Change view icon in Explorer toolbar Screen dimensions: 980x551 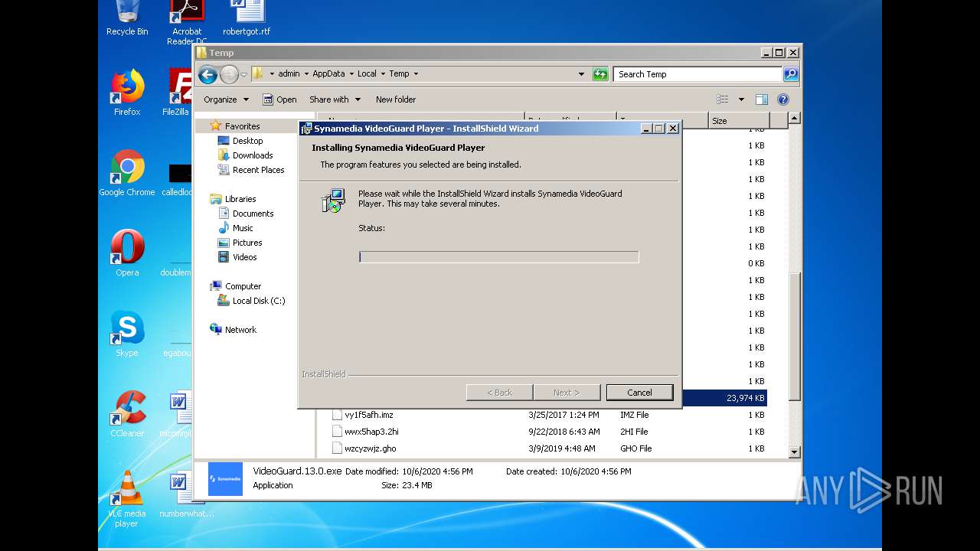point(722,99)
